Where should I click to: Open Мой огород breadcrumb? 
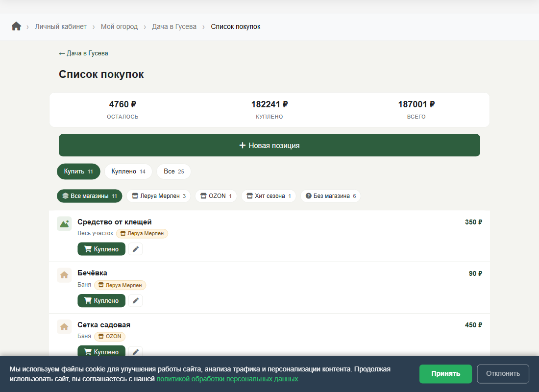pos(119,26)
